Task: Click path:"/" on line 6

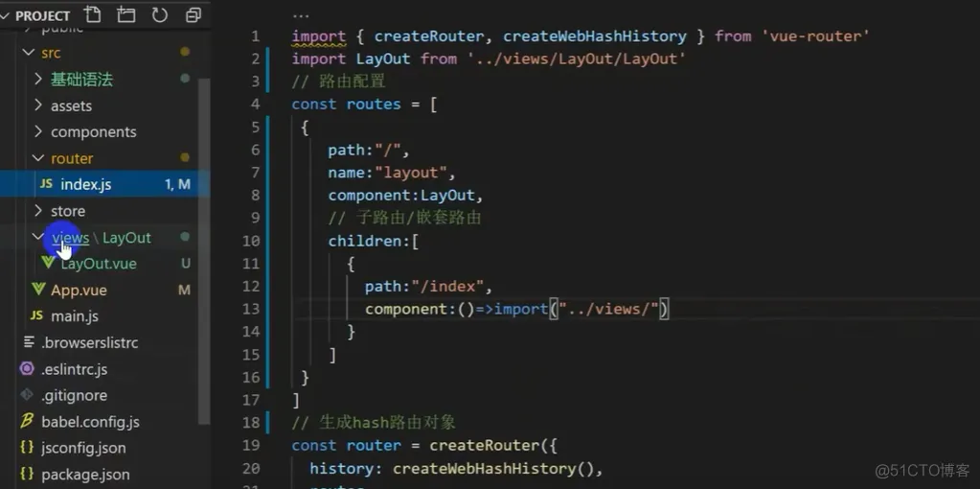Action: coord(368,151)
